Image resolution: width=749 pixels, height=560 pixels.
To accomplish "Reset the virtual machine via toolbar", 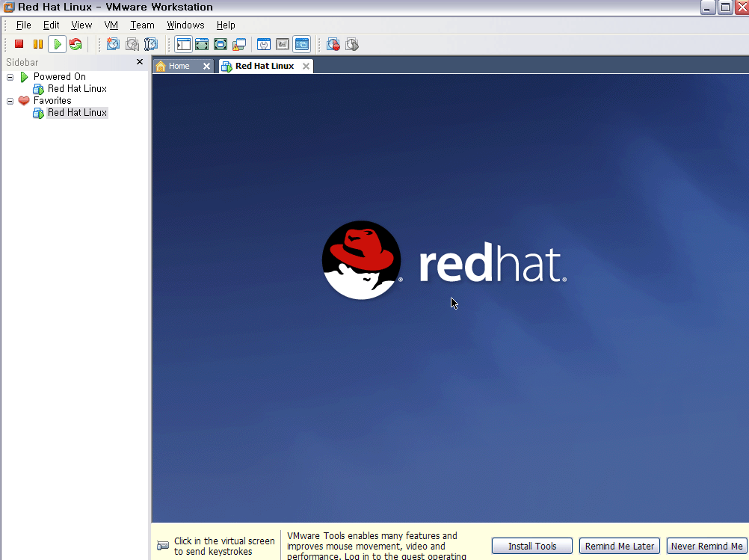I will 75,44.
